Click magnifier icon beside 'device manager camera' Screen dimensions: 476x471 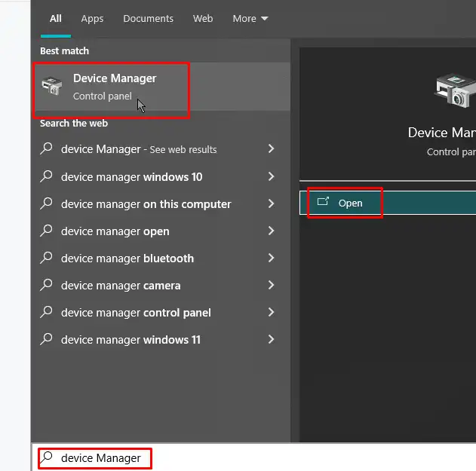[x=47, y=286]
